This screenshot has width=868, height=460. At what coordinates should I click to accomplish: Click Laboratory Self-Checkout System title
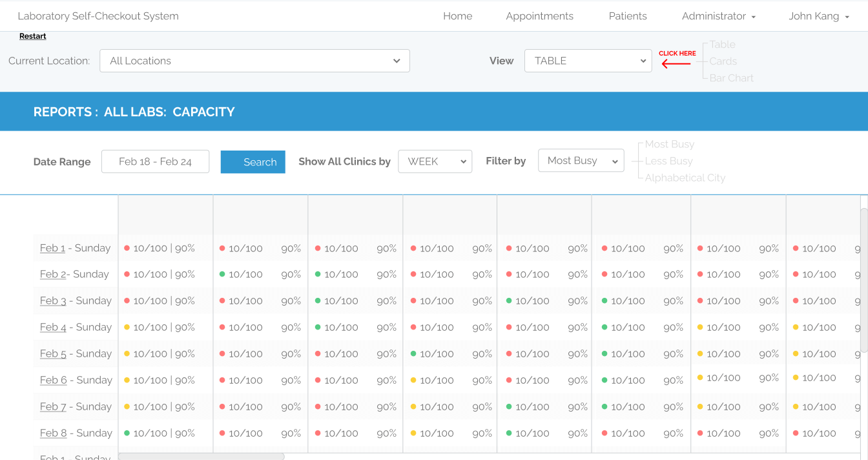tap(98, 16)
